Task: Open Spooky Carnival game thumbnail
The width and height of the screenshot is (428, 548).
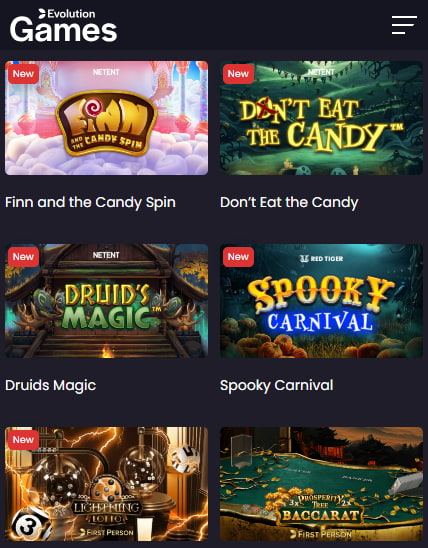Action: [x=321, y=301]
